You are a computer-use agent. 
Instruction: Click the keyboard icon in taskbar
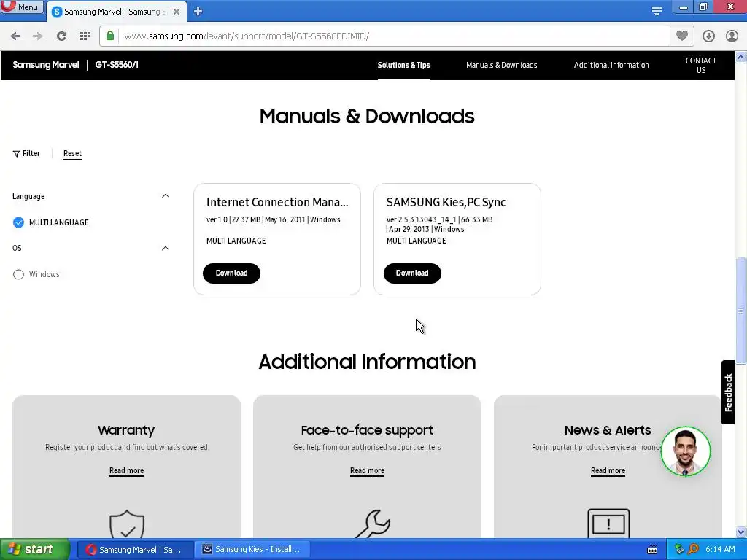(652, 550)
